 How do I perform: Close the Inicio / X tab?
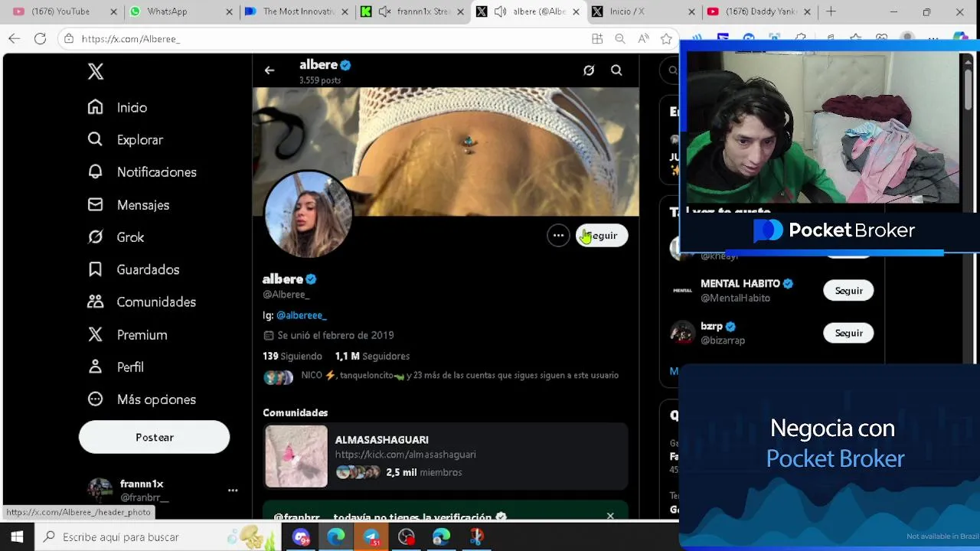click(x=691, y=11)
